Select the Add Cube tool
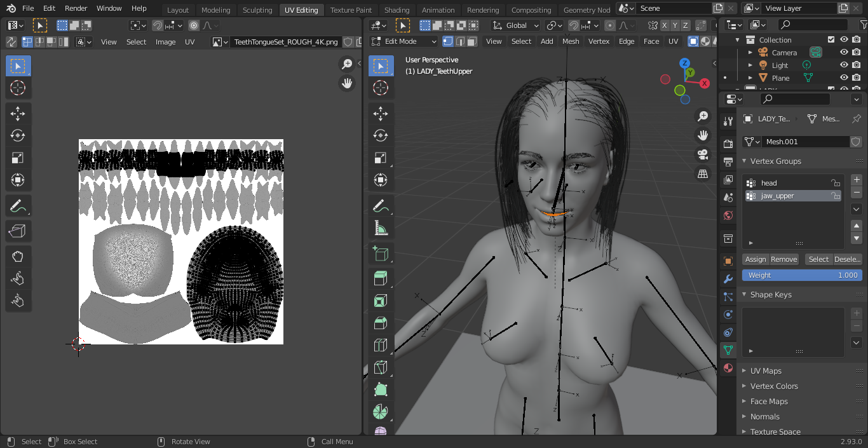The height and width of the screenshot is (448, 868). [381, 254]
